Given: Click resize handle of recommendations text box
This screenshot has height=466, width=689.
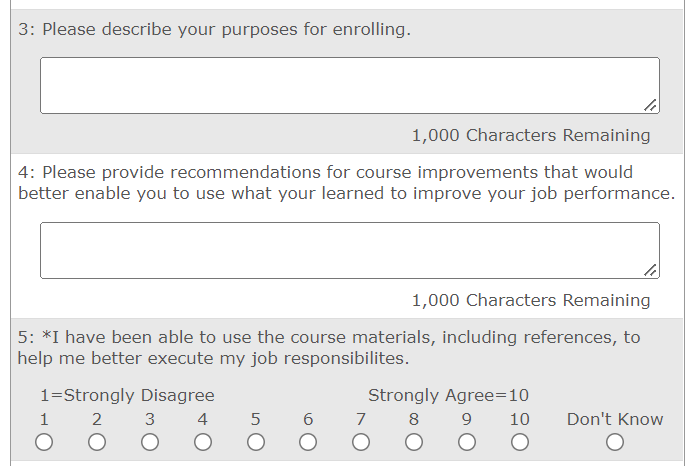Looking at the screenshot, I should (x=651, y=270).
